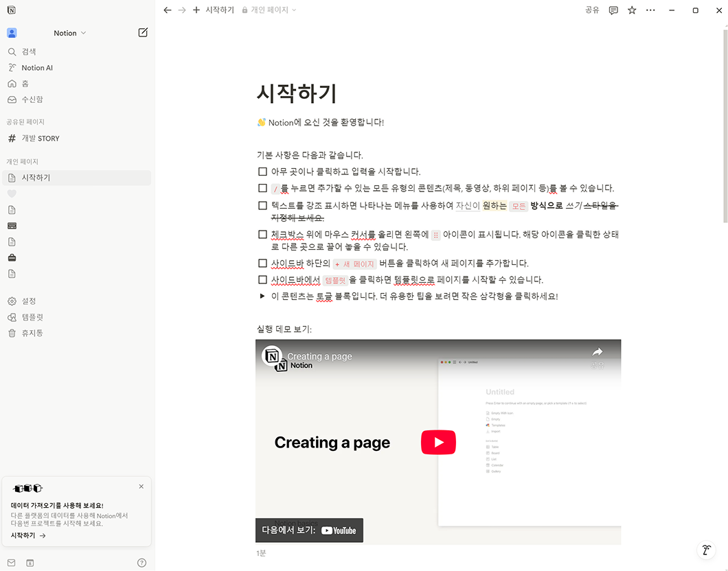
Task: Check the box for the / 를 누르면 item
Action: click(x=263, y=188)
